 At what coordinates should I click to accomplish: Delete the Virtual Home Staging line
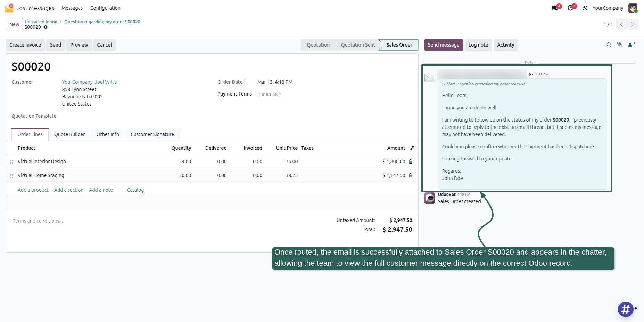411,175
